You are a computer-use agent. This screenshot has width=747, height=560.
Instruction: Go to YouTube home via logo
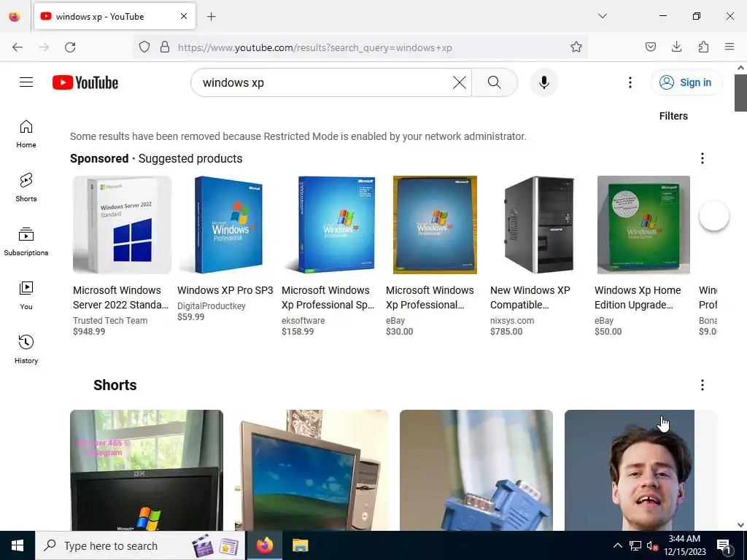click(x=85, y=82)
